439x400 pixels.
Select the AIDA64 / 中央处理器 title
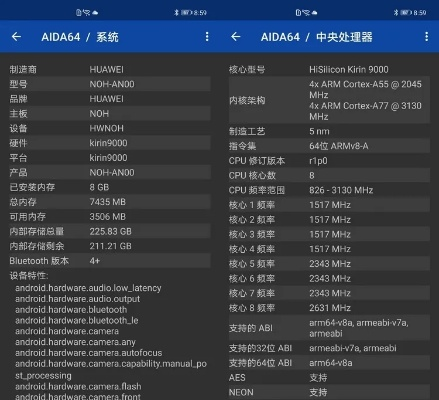pyautogui.click(x=317, y=37)
